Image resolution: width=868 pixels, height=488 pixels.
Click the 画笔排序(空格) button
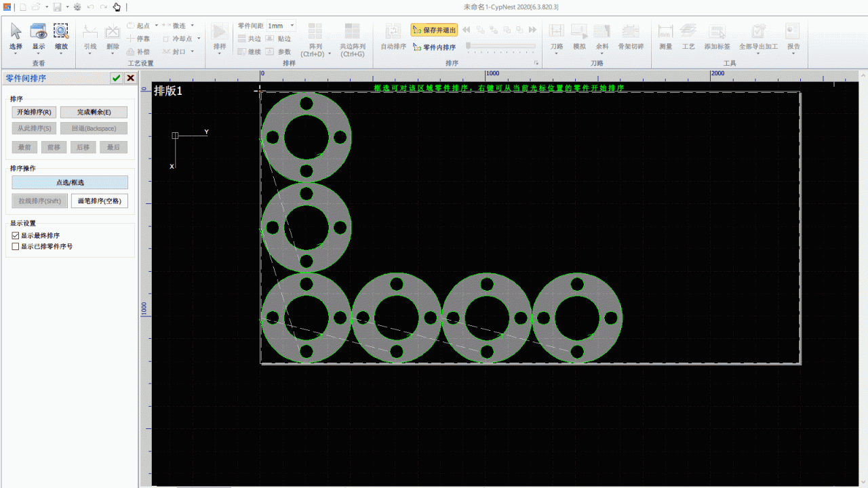(100, 201)
